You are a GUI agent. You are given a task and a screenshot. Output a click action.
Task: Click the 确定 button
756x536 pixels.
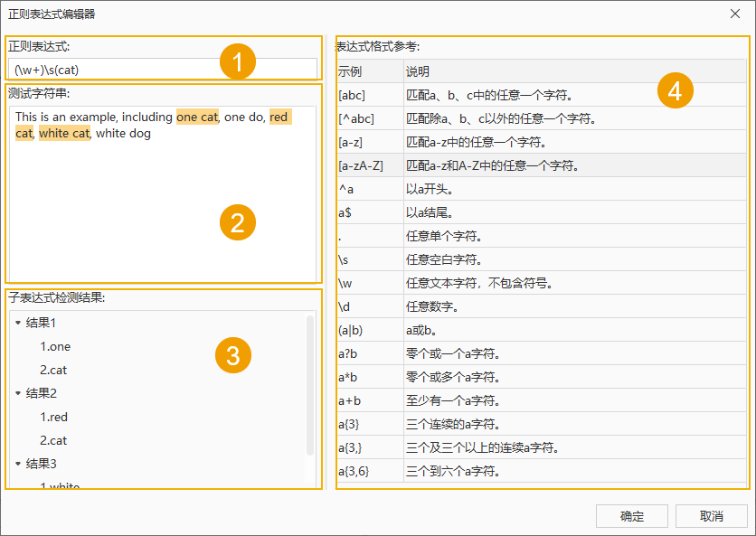tap(631, 516)
